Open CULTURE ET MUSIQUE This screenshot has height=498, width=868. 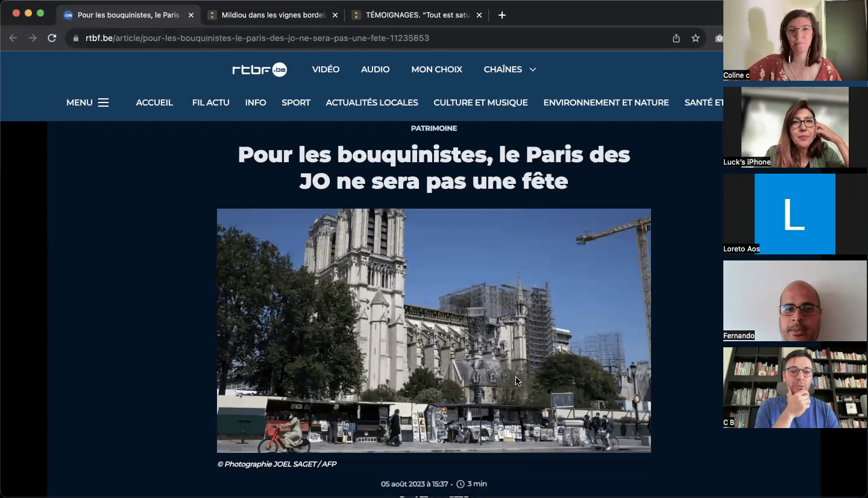coord(480,102)
